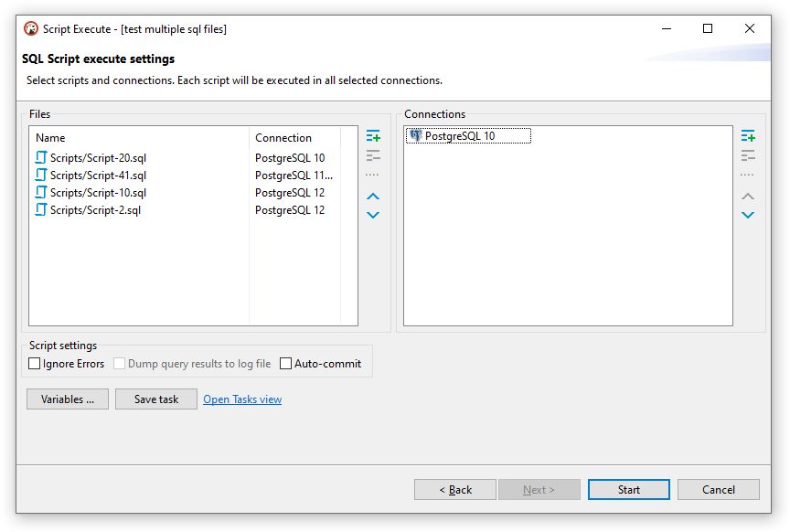The image size is (790, 532).
Task: Add a script file to the Files list
Action: point(372,134)
